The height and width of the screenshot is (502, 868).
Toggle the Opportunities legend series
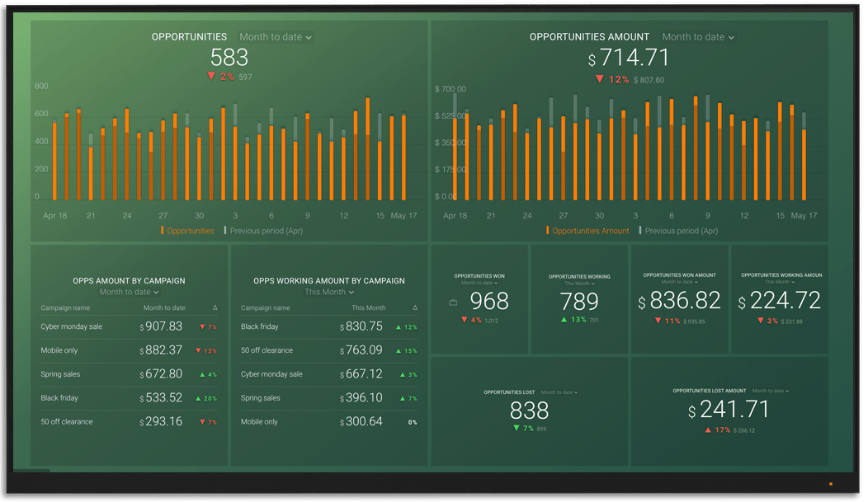point(187,231)
